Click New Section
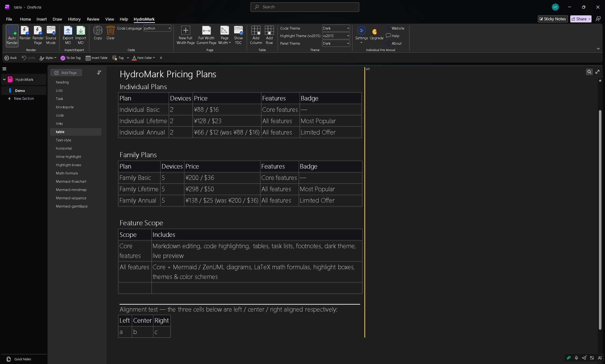605x364 pixels. click(21, 99)
